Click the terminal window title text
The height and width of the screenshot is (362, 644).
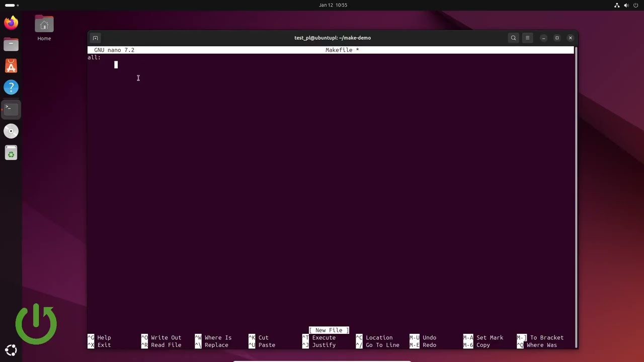pyautogui.click(x=333, y=38)
